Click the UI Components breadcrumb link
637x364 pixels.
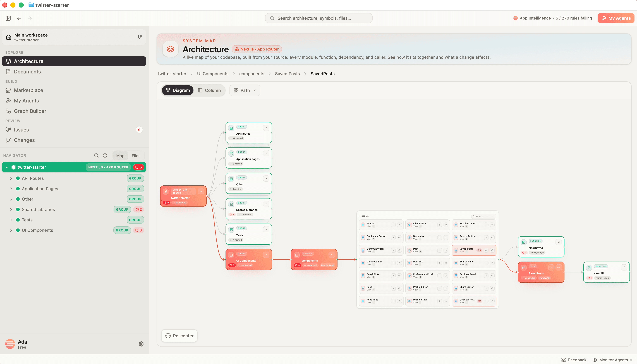pos(213,74)
